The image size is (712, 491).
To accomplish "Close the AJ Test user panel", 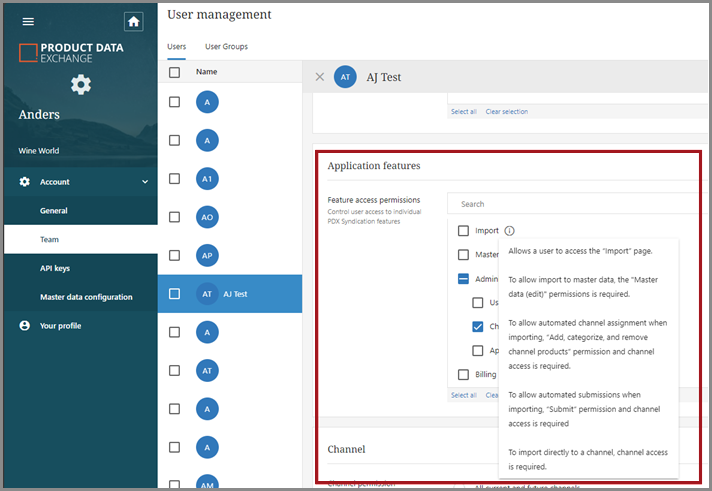I will coord(320,77).
